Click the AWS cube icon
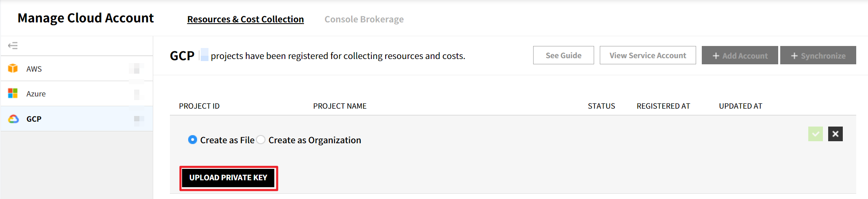The image size is (868, 199). point(13,68)
